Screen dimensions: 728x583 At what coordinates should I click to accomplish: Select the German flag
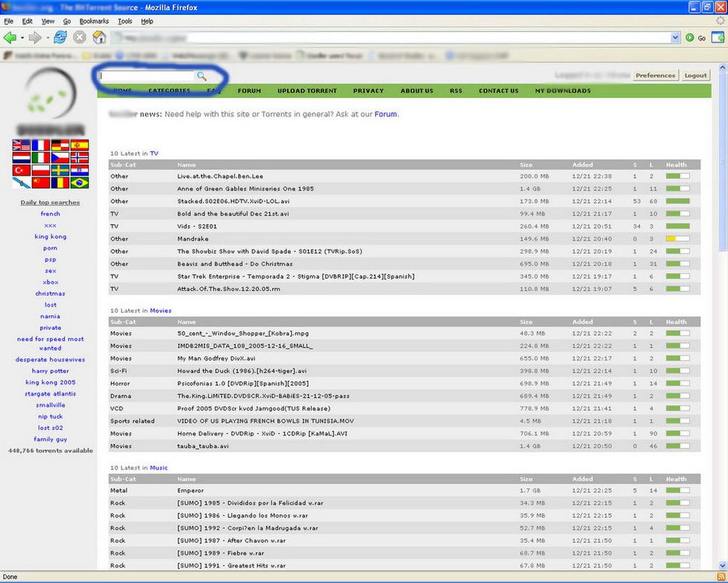(x=60, y=145)
